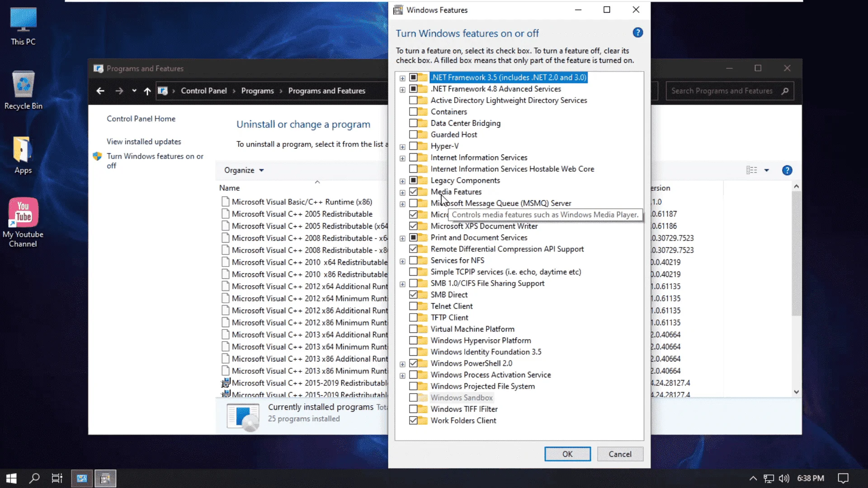The image size is (868, 488).
Task: Click the view layout icon in Programs list
Action: pos(751,170)
